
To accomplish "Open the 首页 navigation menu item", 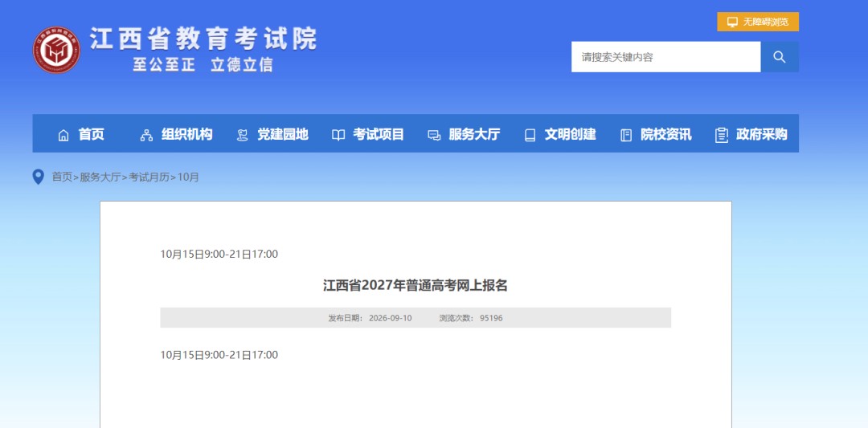I will 92,134.
